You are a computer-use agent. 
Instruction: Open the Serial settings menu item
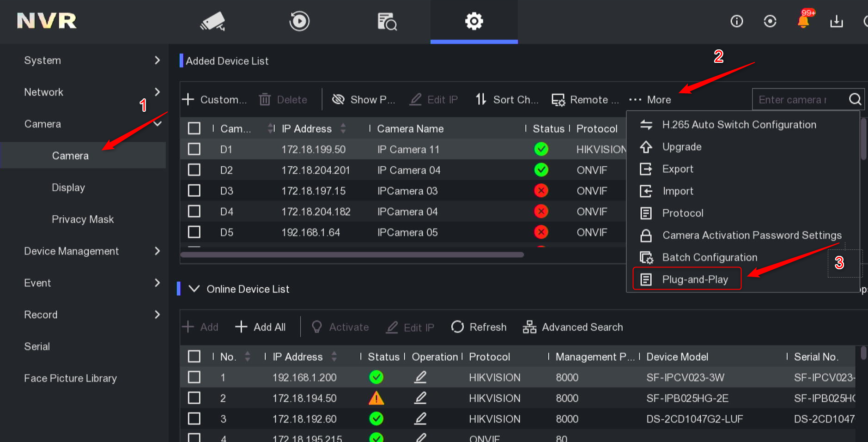[x=37, y=346]
